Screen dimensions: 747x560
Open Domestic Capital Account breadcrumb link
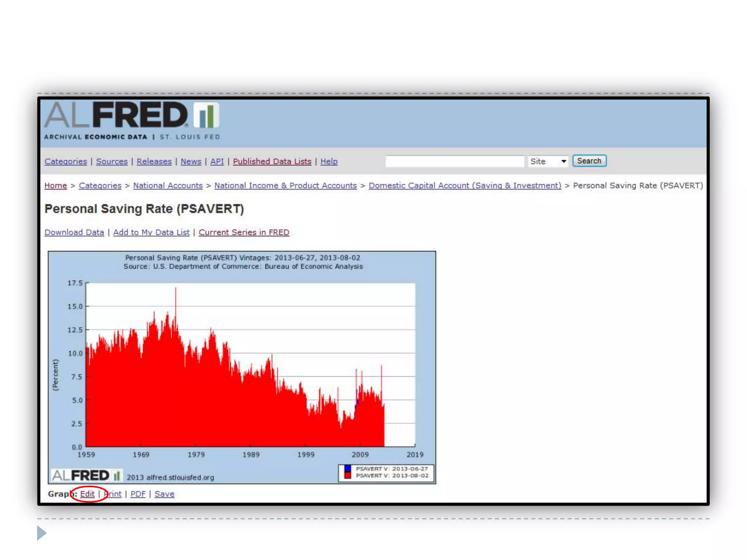(x=465, y=186)
